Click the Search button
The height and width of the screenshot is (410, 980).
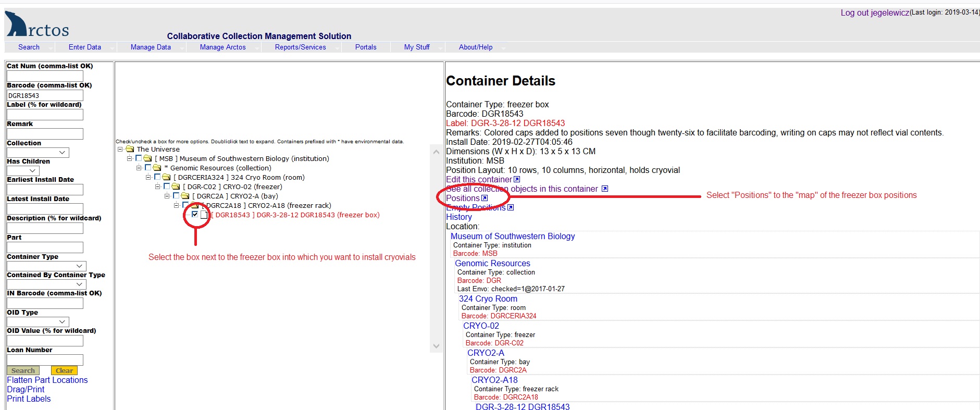coord(23,370)
